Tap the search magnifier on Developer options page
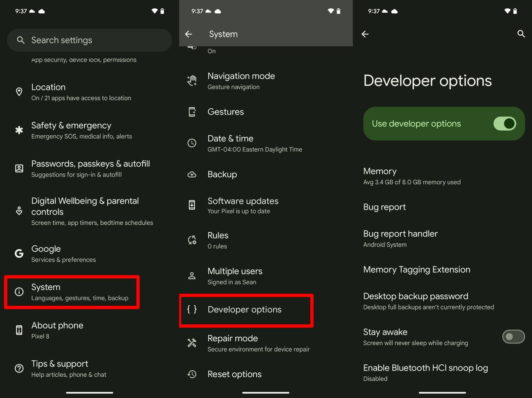 [521, 34]
